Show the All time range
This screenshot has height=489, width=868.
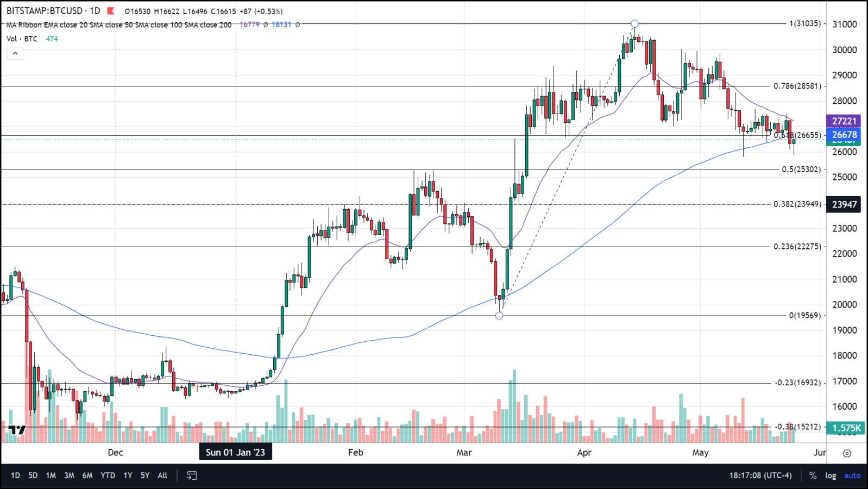(162, 475)
